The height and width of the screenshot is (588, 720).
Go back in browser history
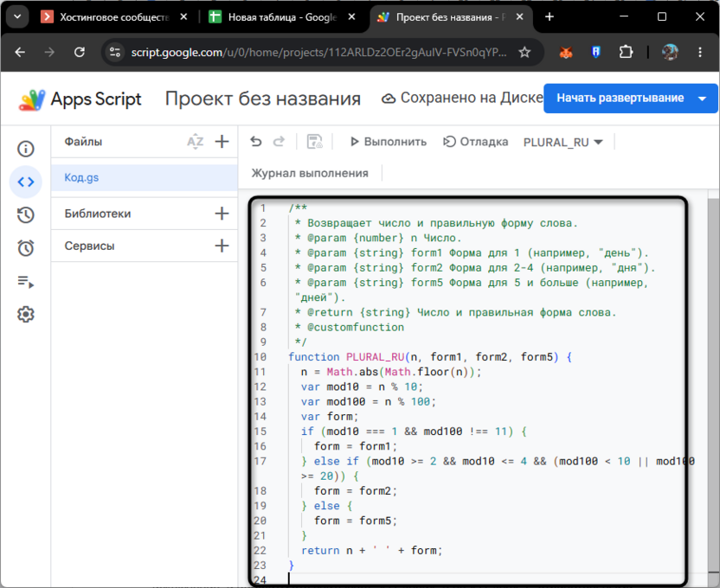pyautogui.click(x=20, y=52)
